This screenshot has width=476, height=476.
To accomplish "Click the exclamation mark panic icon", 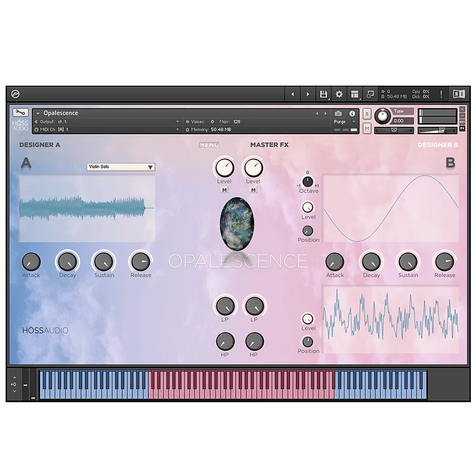I will click(440, 94).
